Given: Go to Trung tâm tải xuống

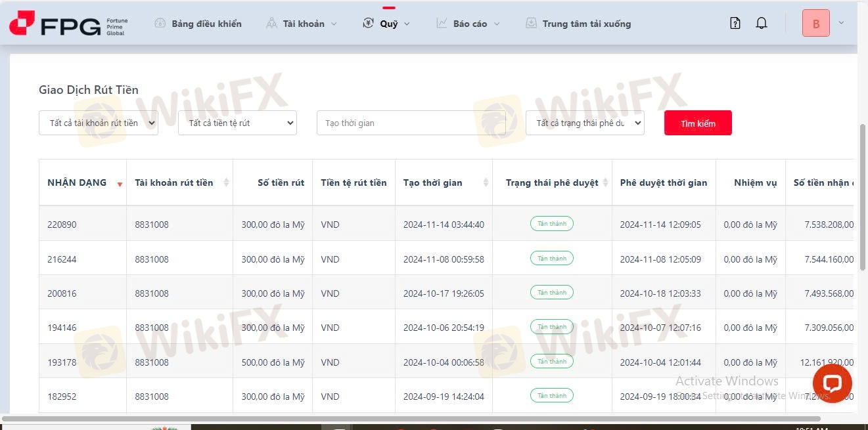Looking at the screenshot, I should 578,24.
